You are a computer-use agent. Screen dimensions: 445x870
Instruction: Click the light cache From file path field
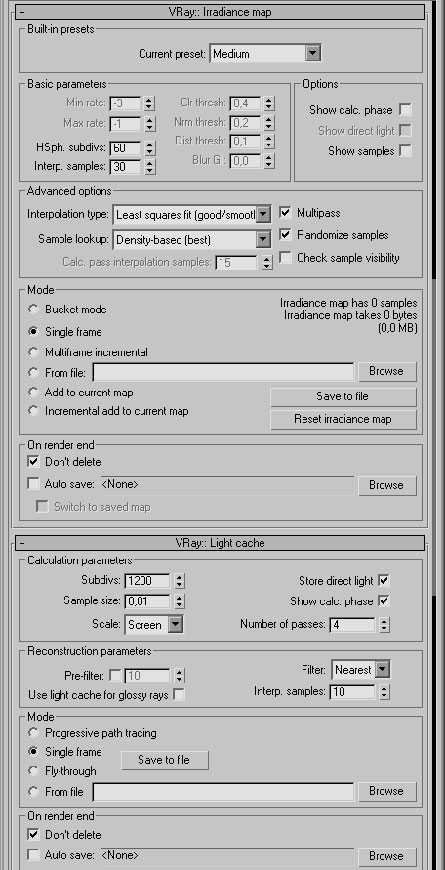click(x=223, y=791)
